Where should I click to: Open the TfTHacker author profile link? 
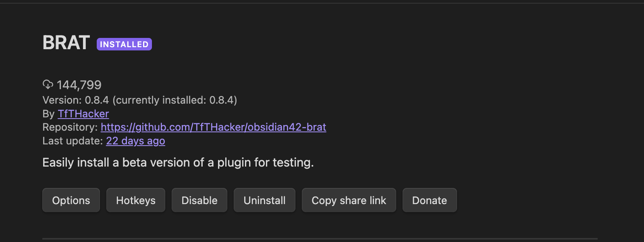tap(83, 114)
